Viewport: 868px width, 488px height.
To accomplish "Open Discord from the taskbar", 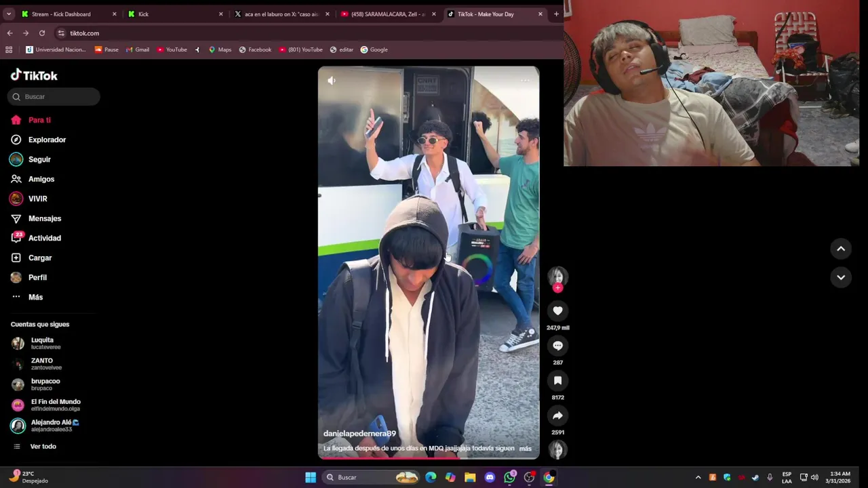I will (x=490, y=477).
